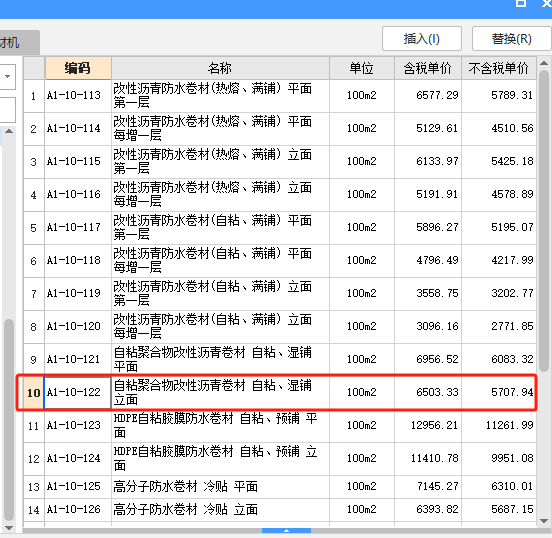Click tax-excluded price 5195.07
The image size is (552, 538).
click(512, 227)
